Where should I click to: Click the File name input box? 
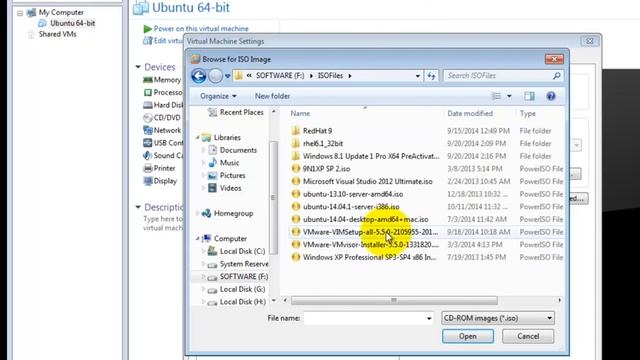coord(364,318)
